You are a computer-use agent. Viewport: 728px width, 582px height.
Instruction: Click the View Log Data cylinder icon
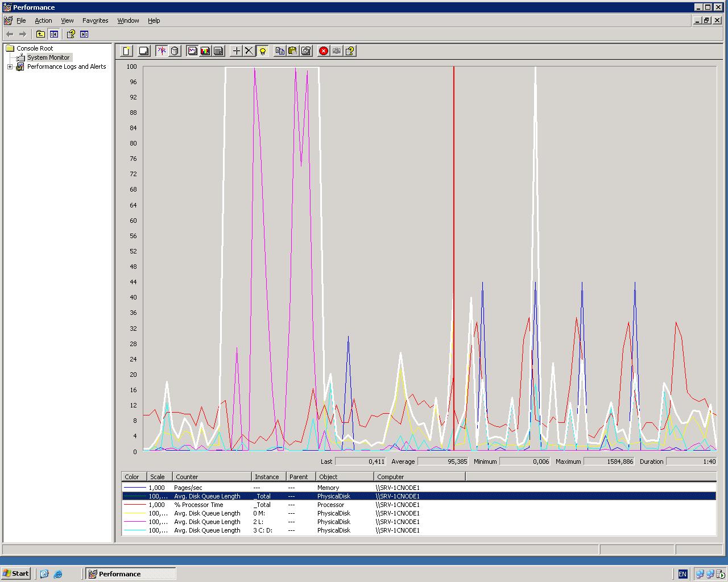175,51
